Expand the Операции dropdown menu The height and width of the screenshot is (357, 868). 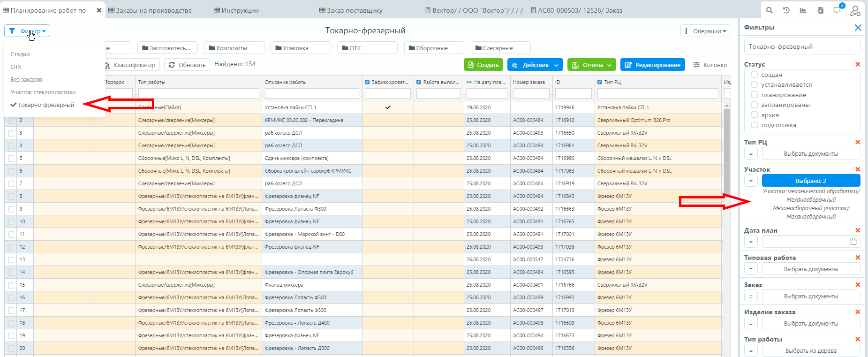point(705,31)
